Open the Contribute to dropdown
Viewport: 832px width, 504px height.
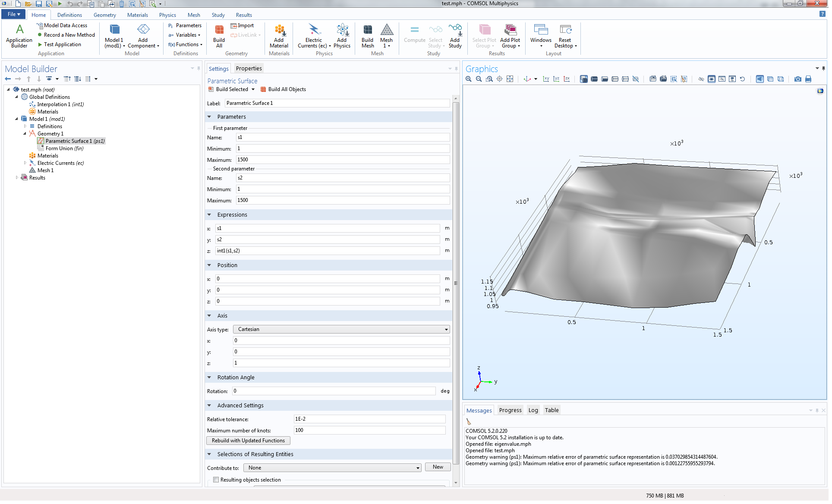click(332, 468)
